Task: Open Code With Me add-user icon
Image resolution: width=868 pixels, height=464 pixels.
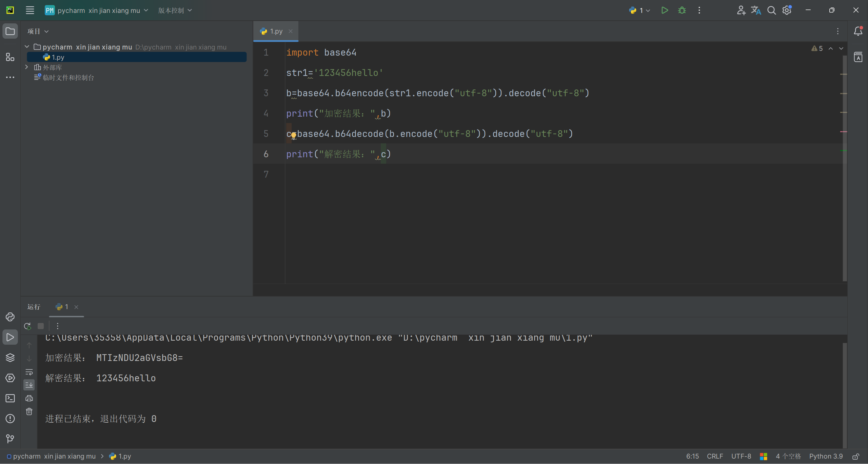Action: pos(741,10)
